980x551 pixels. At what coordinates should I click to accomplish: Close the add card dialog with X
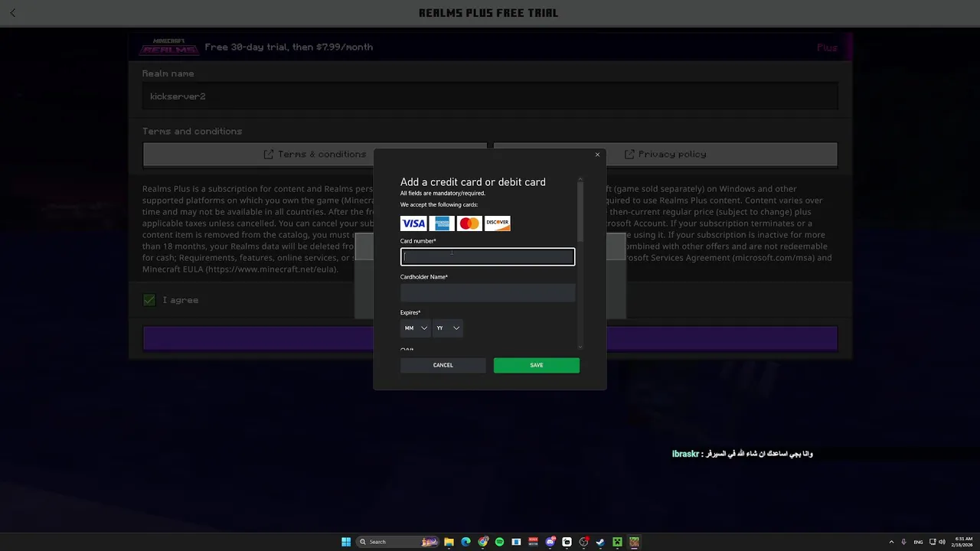pos(598,155)
